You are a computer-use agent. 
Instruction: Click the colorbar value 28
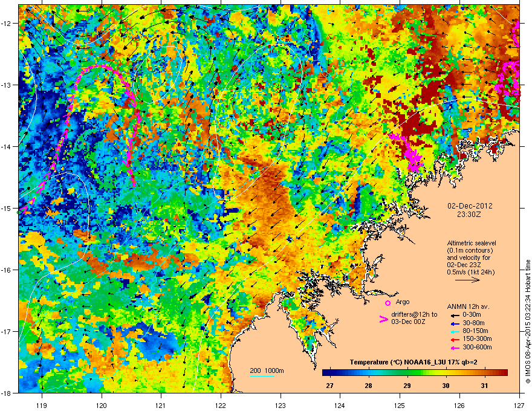(368, 386)
